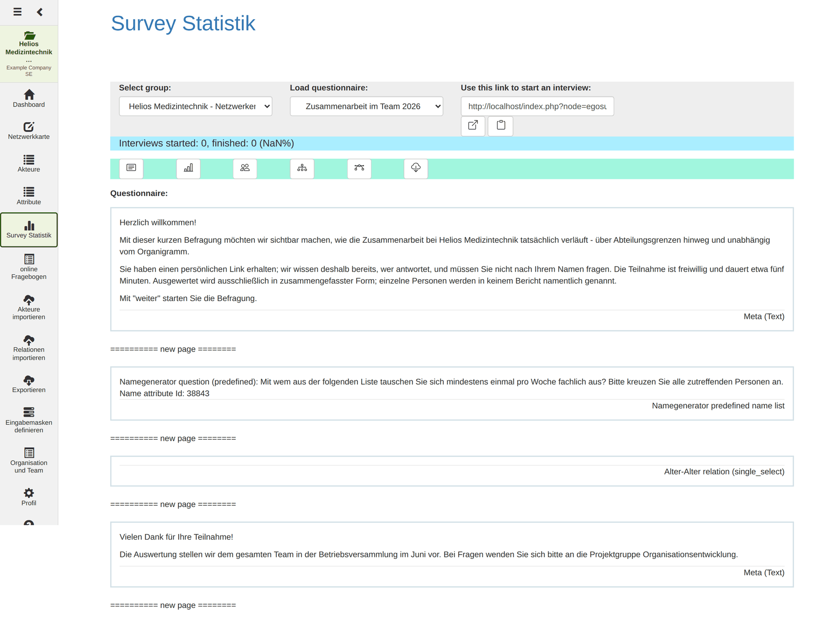Click the interview link input field
Image resolution: width=840 pixels, height=619 pixels.
pos(537,106)
